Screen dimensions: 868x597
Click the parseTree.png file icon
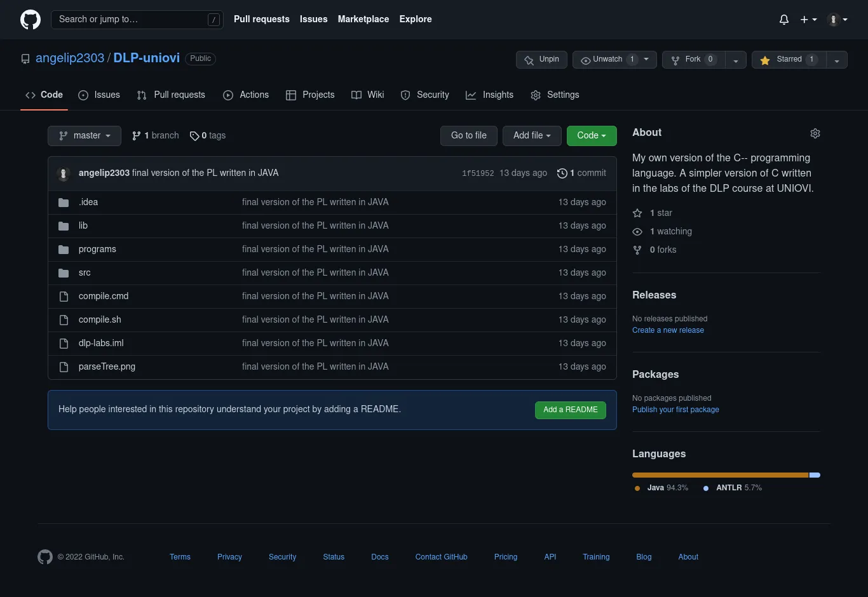(x=64, y=367)
